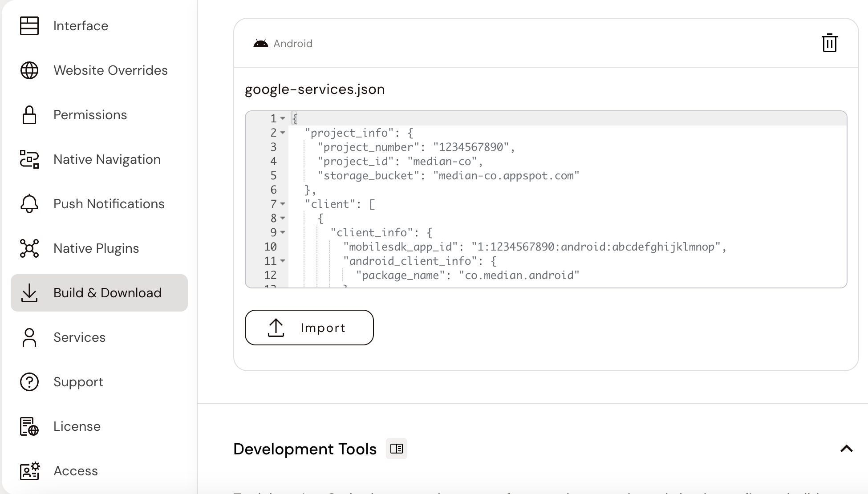Click the Website Overrides sidebar icon

pyautogui.click(x=29, y=70)
